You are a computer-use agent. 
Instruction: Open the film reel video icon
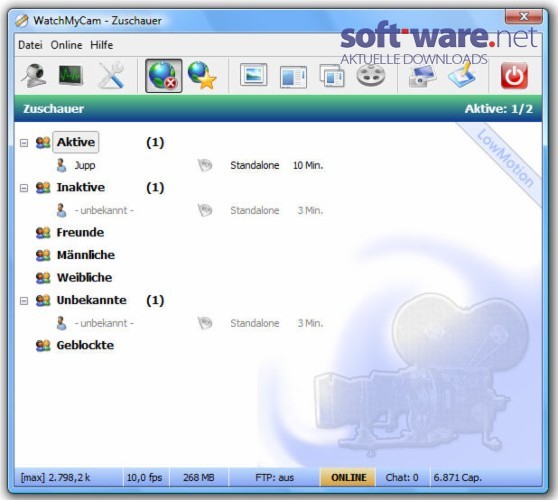(371, 75)
